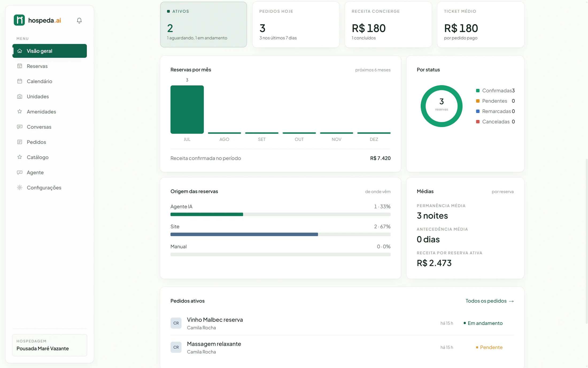The height and width of the screenshot is (368, 588).
Task: Open Conversas section
Action: 49,127
